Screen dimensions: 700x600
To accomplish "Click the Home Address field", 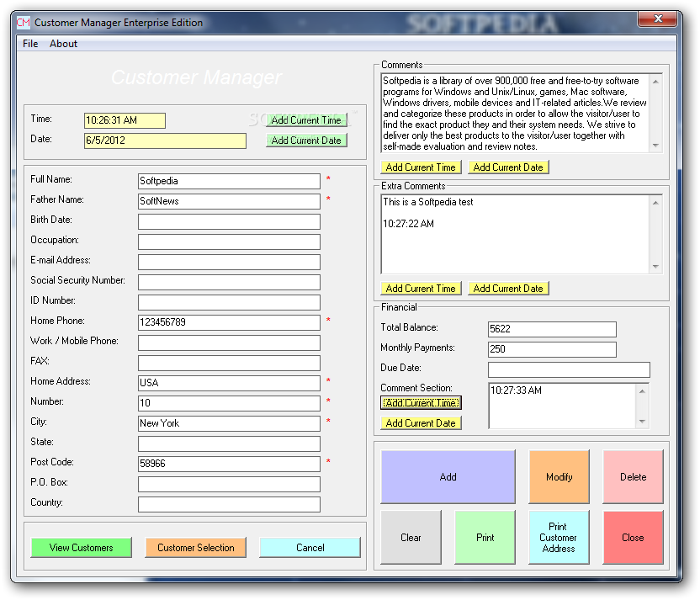I will [x=229, y=383].
